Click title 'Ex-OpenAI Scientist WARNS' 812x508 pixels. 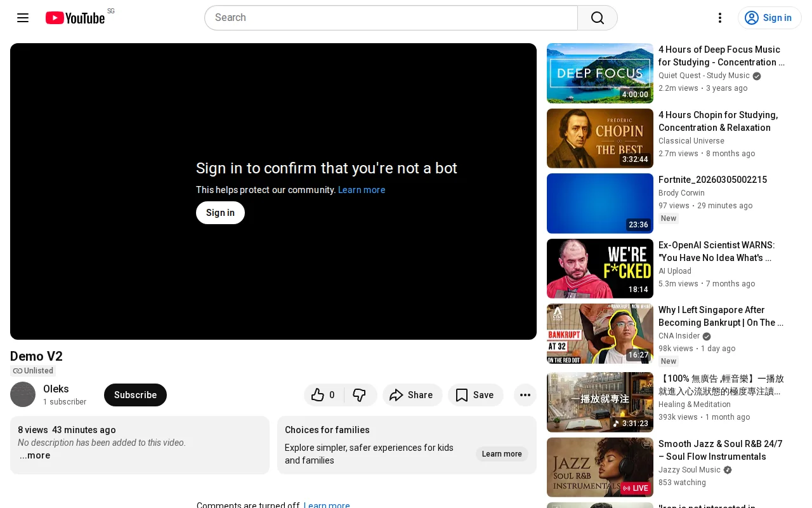pos(717,251)
